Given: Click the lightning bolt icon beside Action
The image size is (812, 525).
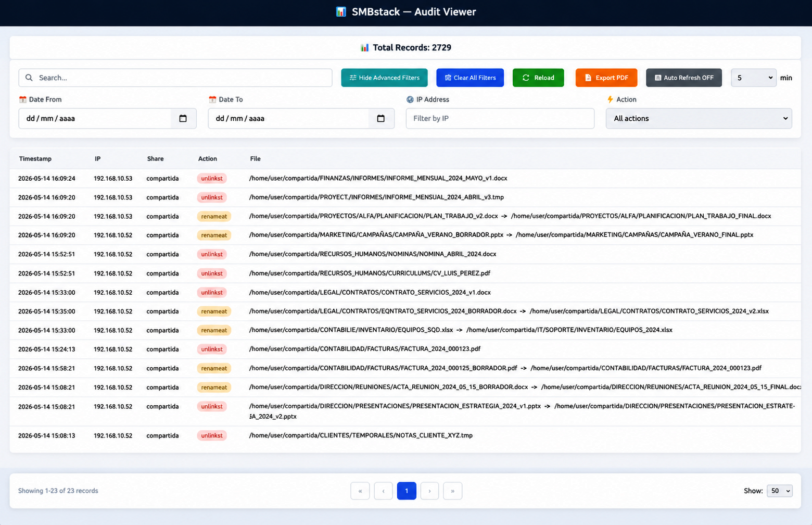Looking at the screenshot, I should 610,99.
